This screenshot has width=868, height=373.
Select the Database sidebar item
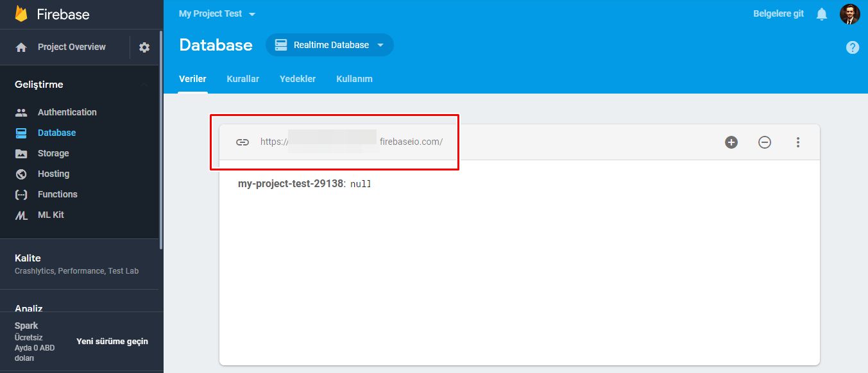[55, 133]
